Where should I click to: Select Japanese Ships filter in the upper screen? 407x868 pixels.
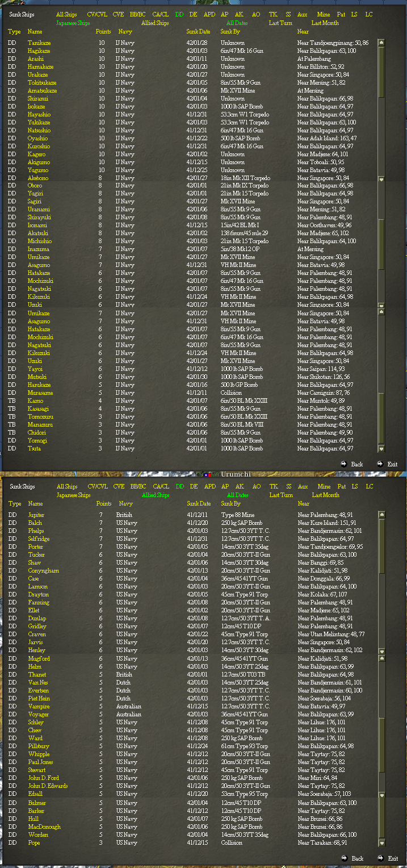pyautogui.click(x=73, y=23)
